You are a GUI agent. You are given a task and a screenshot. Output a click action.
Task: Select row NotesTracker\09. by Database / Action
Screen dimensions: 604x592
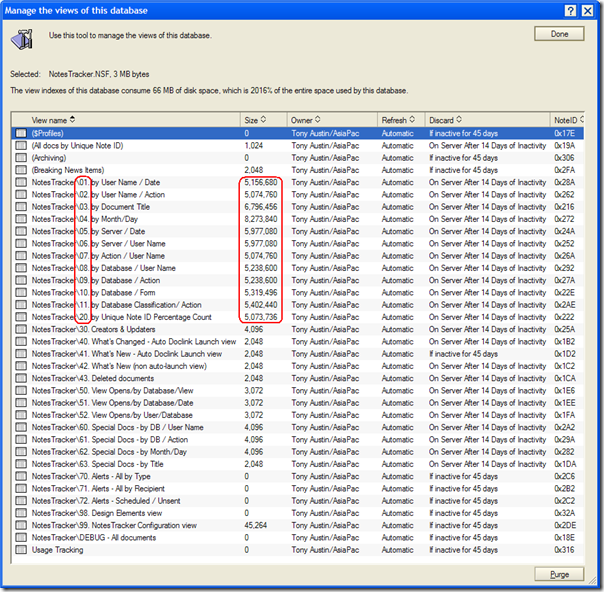point(297,280)
